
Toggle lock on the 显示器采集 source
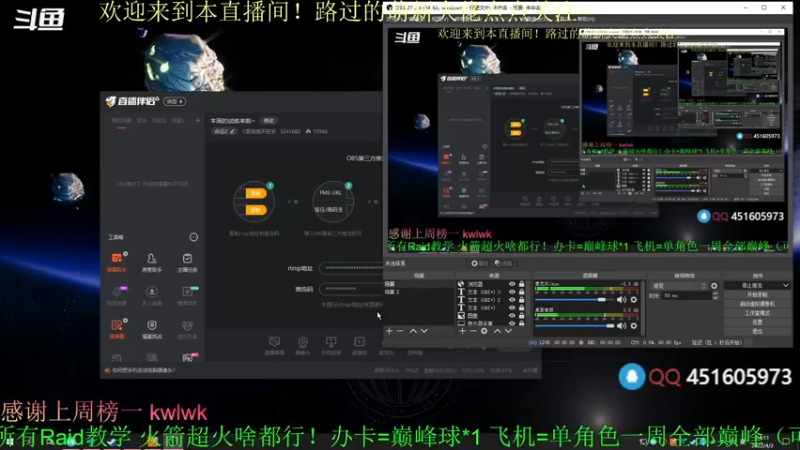pyautogui.click(x=521, y=323)
